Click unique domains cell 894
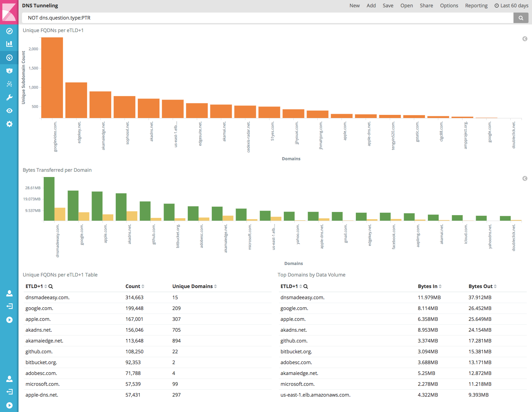Screen dimensions: 532x412 click(x=177, y=341)
